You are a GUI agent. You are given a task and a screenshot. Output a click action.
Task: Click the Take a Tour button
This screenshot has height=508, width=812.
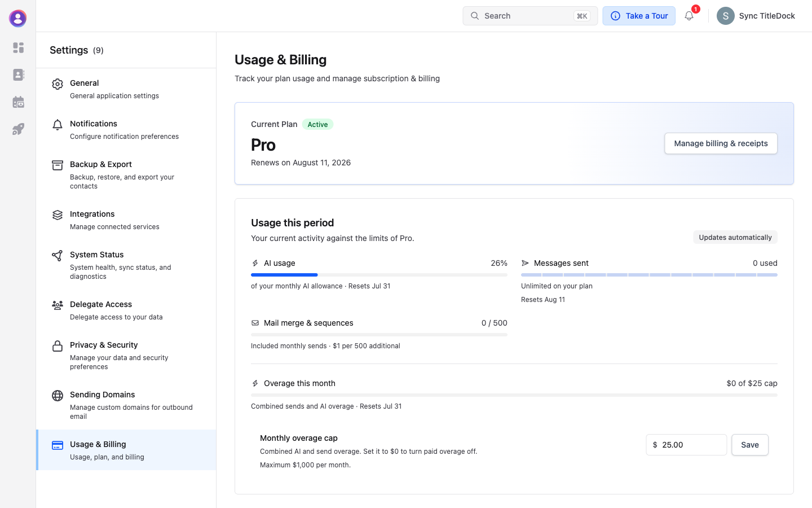click(639, 16)
